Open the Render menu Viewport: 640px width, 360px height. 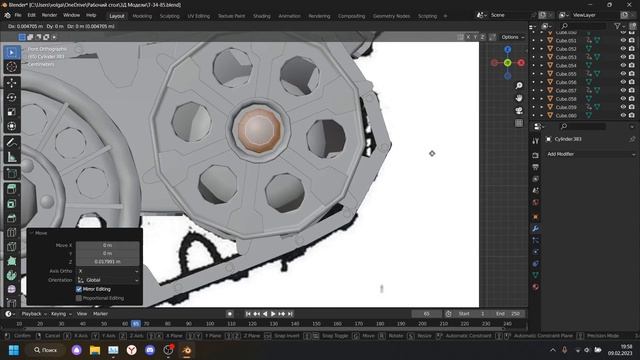49,15
